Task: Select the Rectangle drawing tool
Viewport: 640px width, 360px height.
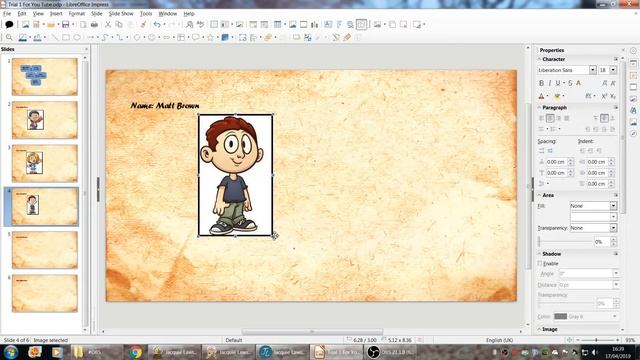Action: coord(66,38)
